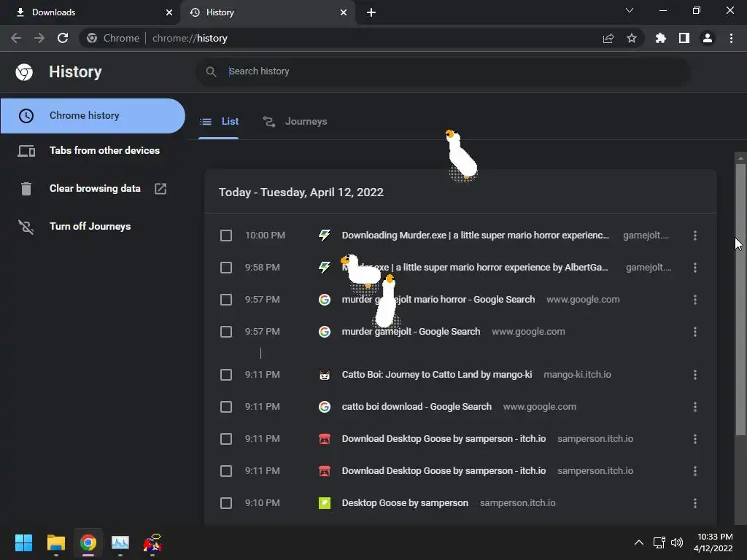Open the Windows Start menu
The image size is (747, 560).
tap(23, 542)
